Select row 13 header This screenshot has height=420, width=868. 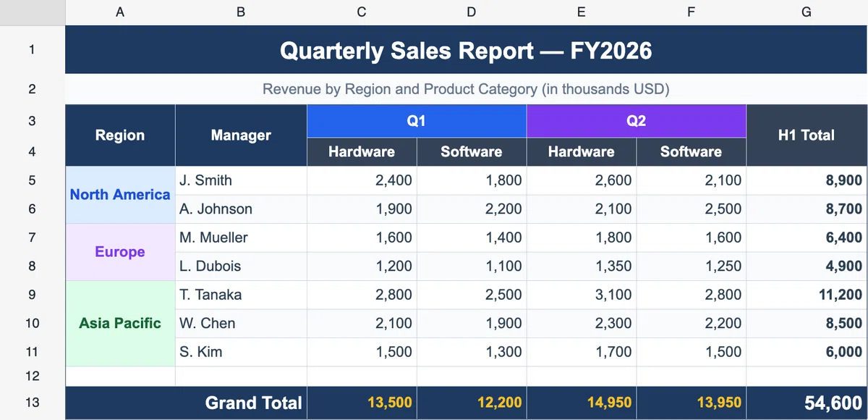point(32,403)
